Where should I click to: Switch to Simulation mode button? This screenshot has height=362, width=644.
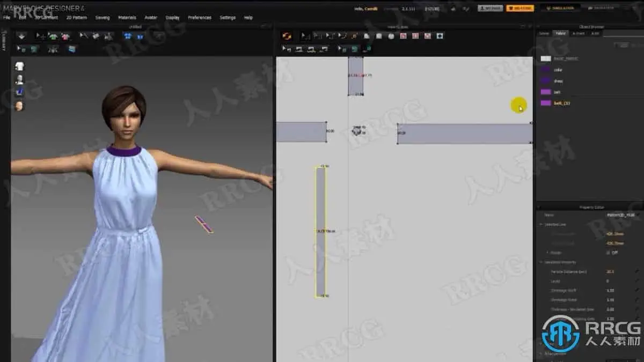pos(560,8)
